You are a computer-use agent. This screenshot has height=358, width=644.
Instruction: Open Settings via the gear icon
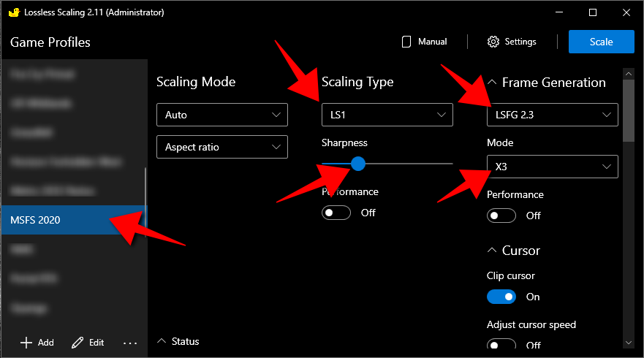[493, 42]
